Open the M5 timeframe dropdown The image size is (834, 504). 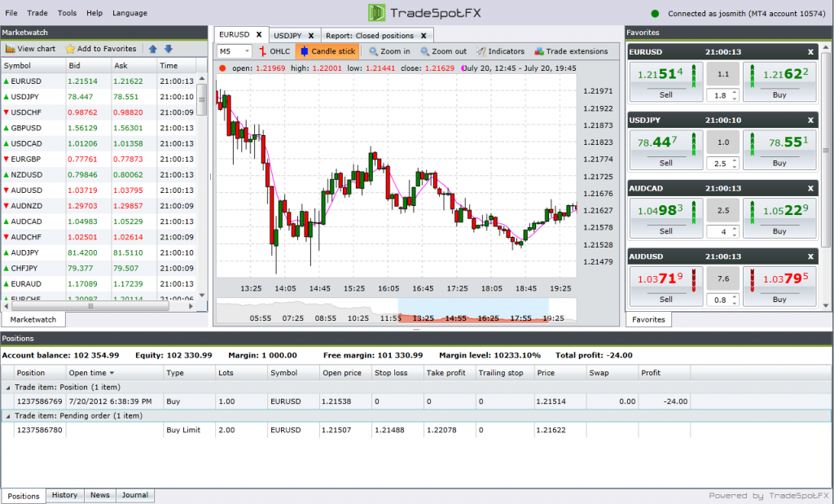pos(236,51)
